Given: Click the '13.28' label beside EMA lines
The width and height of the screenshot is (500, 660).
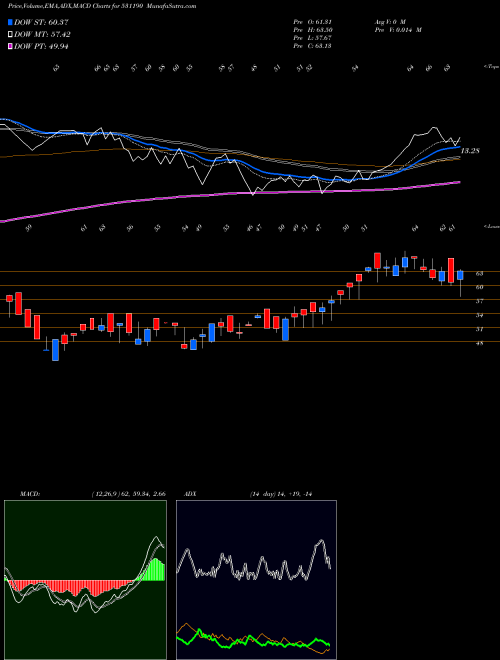Looking at the screenshot, I should coord(471,151).
